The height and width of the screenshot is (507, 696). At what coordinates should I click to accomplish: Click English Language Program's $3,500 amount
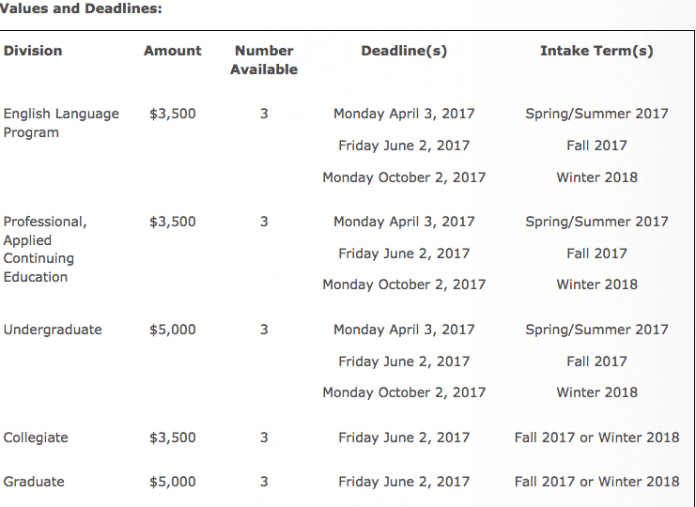pyautogui.click(x=172, y=113)
